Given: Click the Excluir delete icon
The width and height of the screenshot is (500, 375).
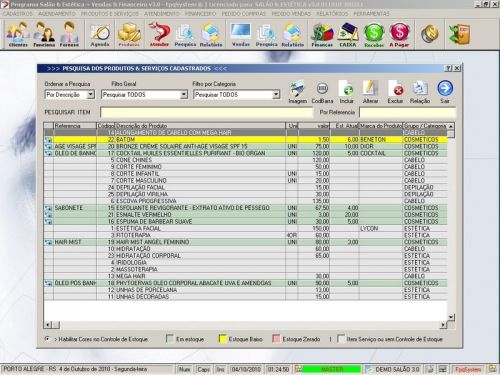Looking at the screenshot, I should point(396,92).
